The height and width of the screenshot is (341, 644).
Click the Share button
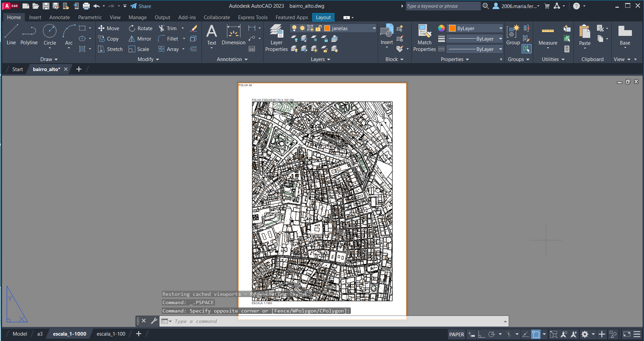tap(141, 6)
